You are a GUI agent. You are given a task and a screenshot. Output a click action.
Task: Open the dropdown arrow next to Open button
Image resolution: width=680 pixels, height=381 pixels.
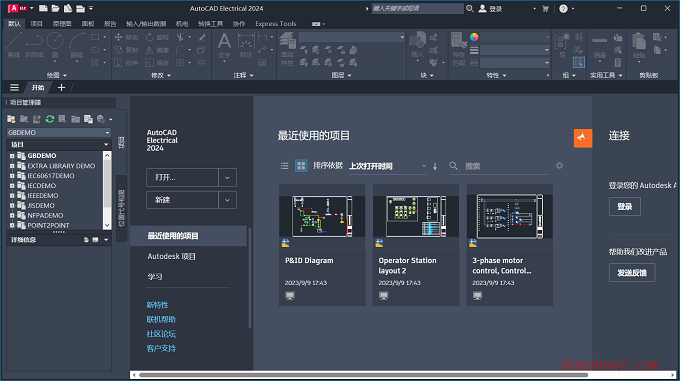(227, 177)
